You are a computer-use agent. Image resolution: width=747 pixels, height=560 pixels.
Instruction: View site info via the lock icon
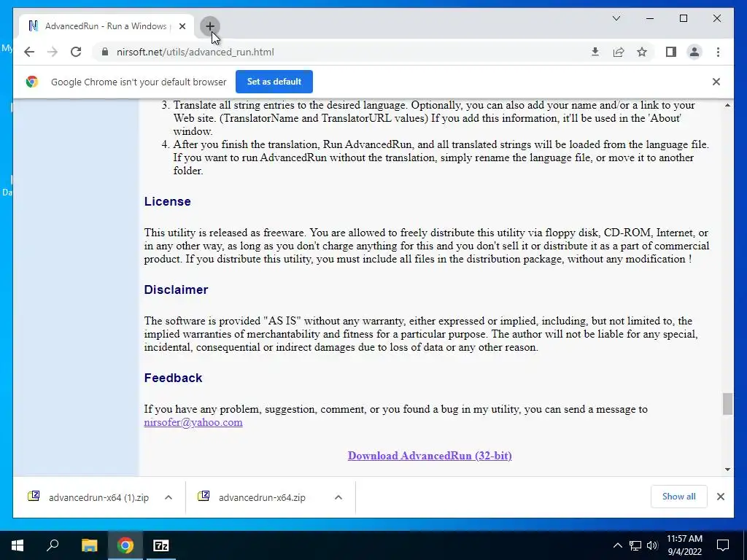pyautogui.click(x=105, y=52)
